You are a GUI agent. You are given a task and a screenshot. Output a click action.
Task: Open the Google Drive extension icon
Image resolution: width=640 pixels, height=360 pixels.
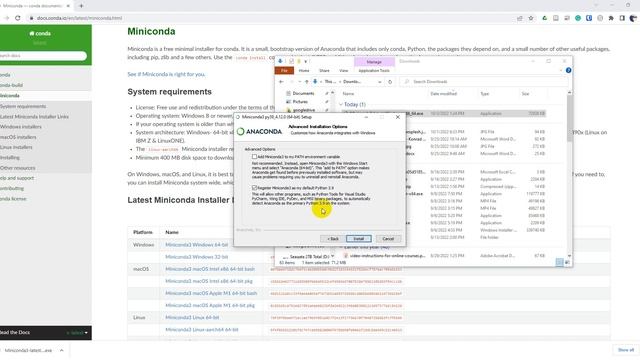tap(544, 18)
